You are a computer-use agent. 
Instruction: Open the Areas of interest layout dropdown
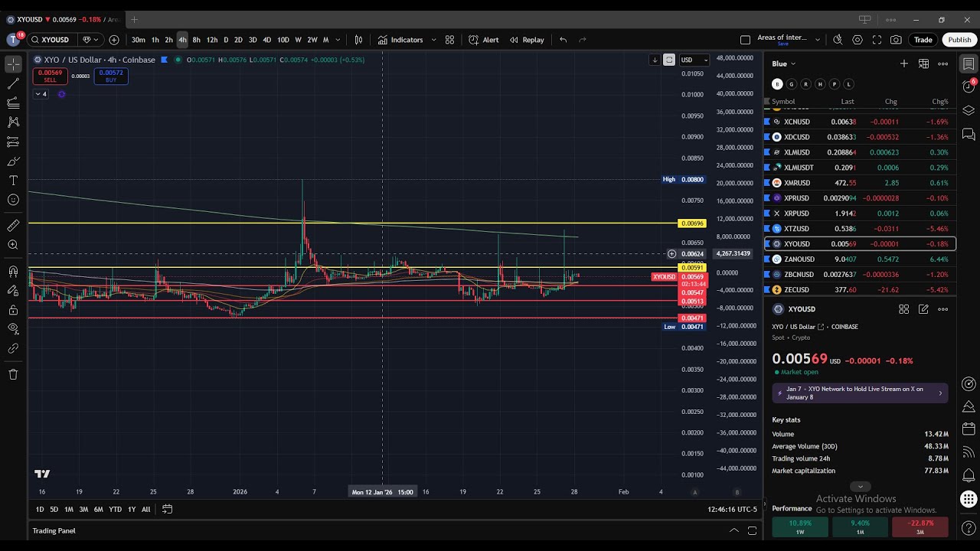pyautogui.click(x=818, y=40)
